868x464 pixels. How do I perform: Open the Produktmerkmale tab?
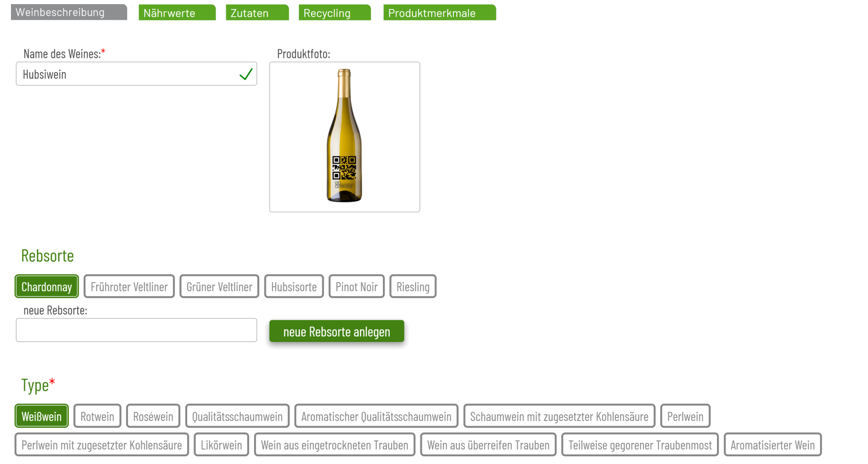click(439, 13)
